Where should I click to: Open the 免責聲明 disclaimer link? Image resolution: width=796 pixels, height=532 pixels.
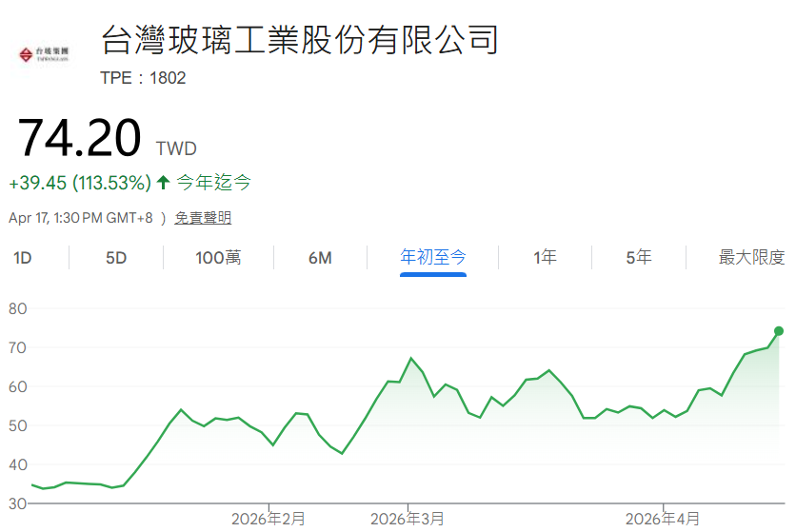pos(203,218)
